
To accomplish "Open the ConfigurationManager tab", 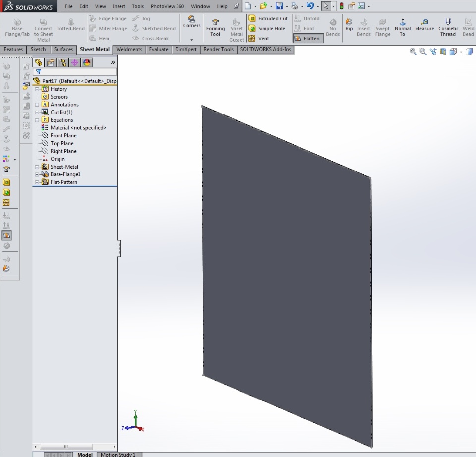I will tap(62, 63).
